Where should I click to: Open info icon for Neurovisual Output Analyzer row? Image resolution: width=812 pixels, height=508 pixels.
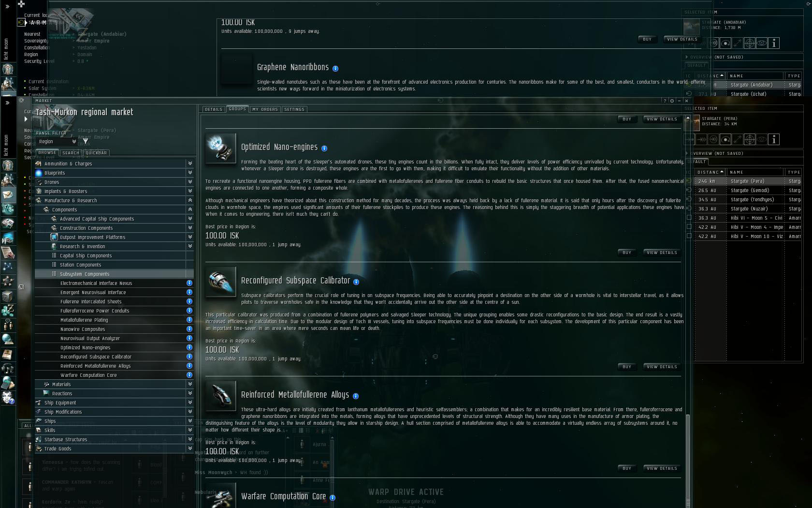tap(189, 338)
